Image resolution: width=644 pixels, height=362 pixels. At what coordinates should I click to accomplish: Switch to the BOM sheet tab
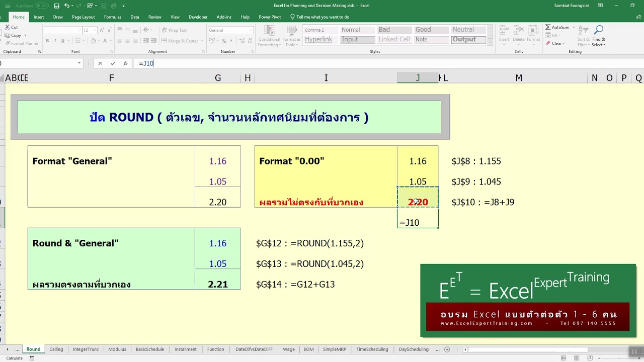[308, 349]
